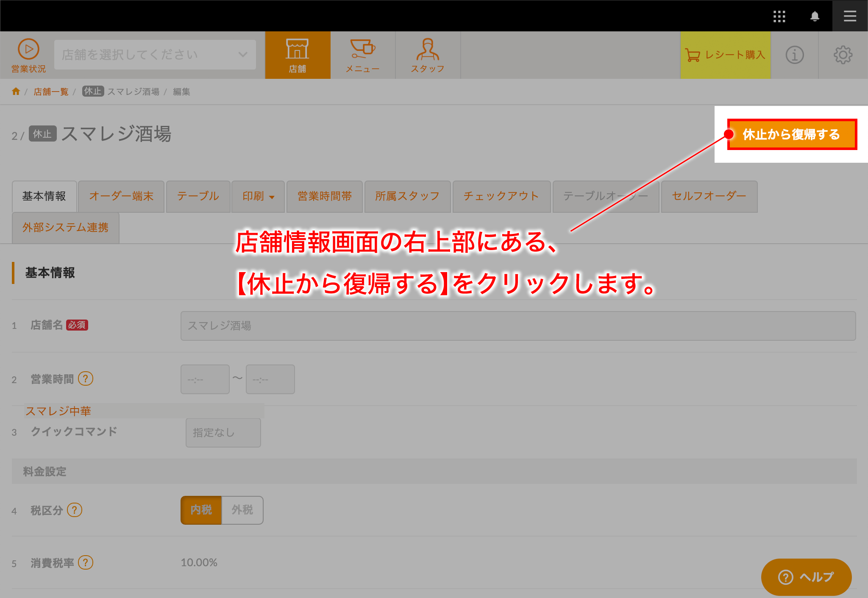Switch to オーダー端末 tab

pos(121,196)
